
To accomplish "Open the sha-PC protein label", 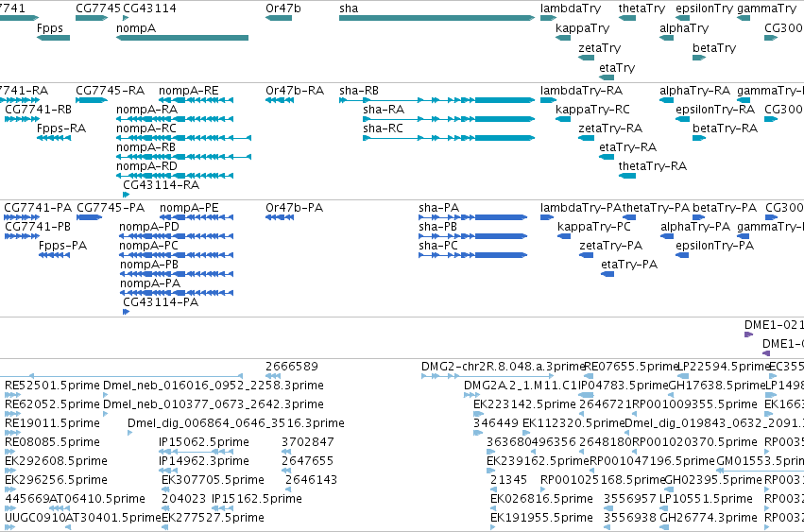I will coord(438,246).
